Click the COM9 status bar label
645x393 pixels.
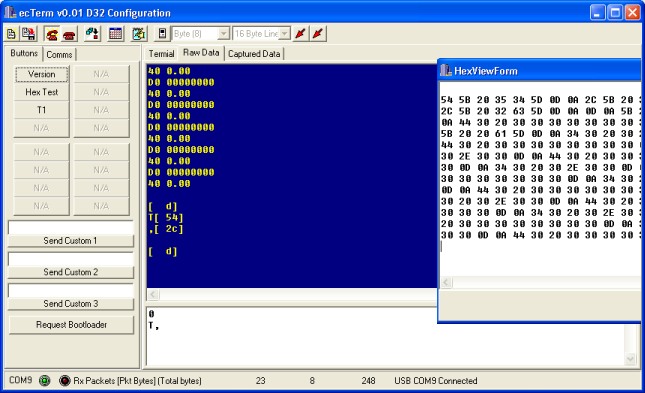tap(21, 380)
